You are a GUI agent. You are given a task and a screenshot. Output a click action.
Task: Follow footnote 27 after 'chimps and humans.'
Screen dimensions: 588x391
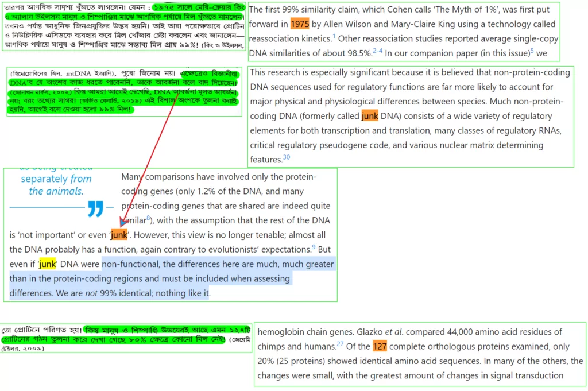[x=340, y=344]
